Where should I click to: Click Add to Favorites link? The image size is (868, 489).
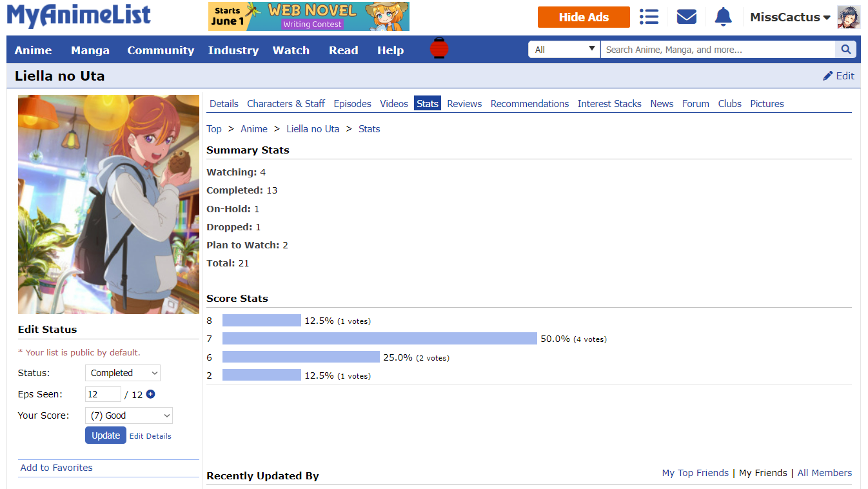(57, 468)
